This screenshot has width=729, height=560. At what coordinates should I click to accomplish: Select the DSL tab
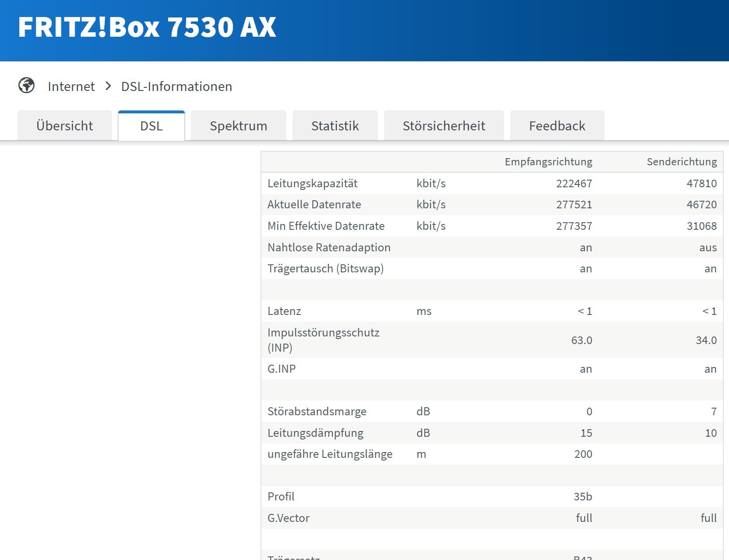click(x=151, y=125)
